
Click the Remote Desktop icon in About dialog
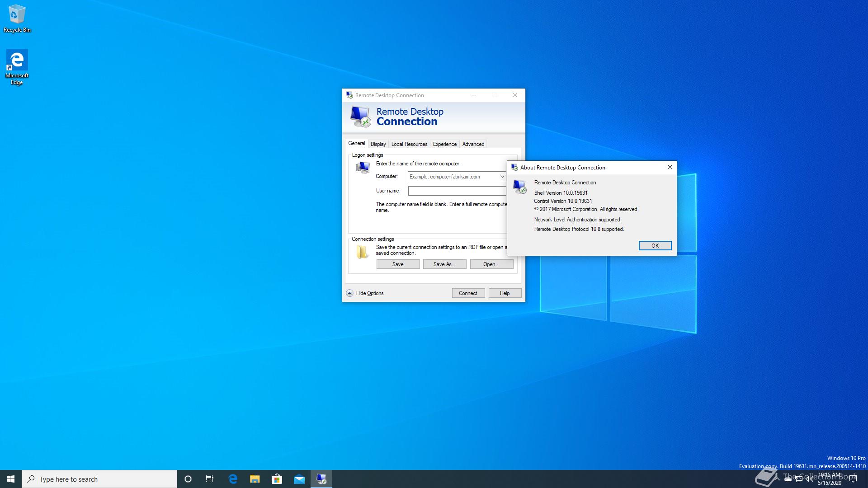[520, 187]
